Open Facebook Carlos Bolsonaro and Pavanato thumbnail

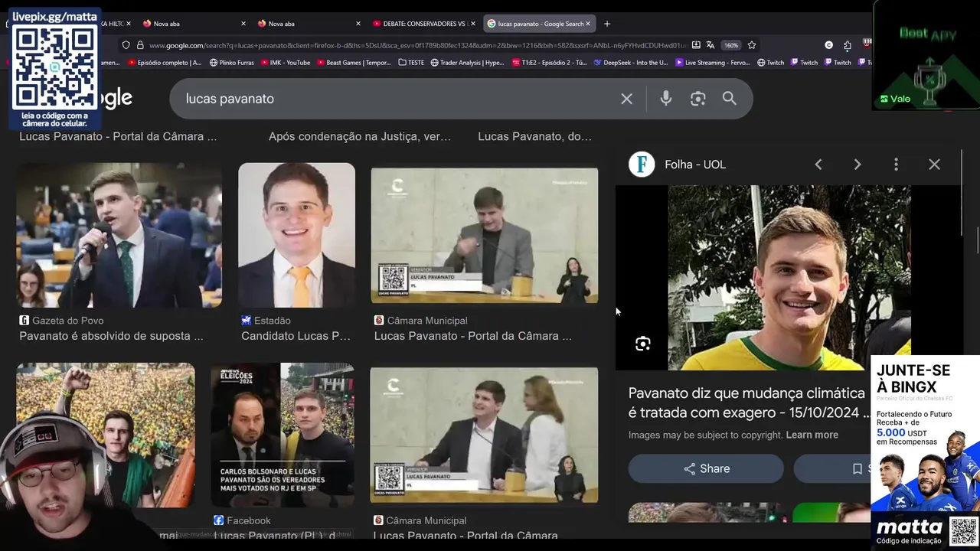tap(282, 435)
